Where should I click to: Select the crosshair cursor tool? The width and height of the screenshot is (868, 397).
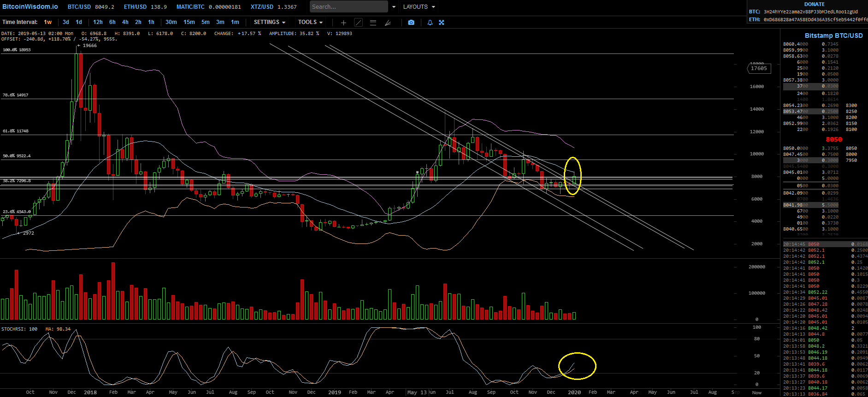coord(343,22)
